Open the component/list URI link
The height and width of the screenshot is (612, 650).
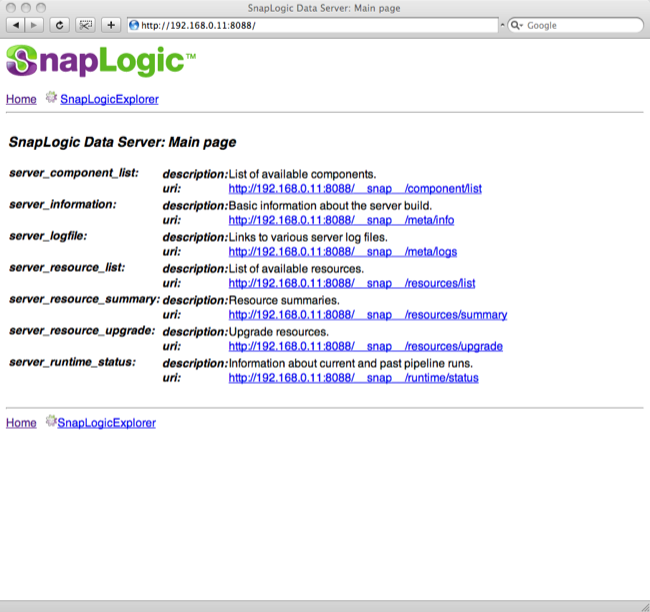click(x=355, y=189)
